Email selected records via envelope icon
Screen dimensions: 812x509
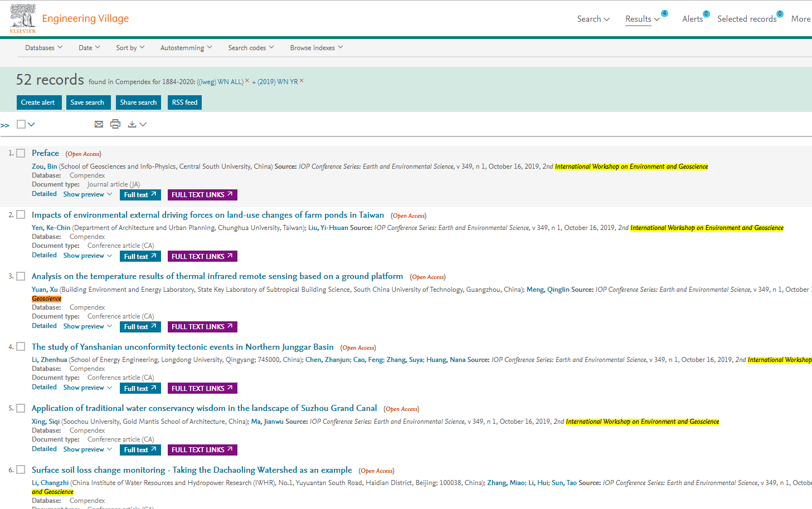99,124
